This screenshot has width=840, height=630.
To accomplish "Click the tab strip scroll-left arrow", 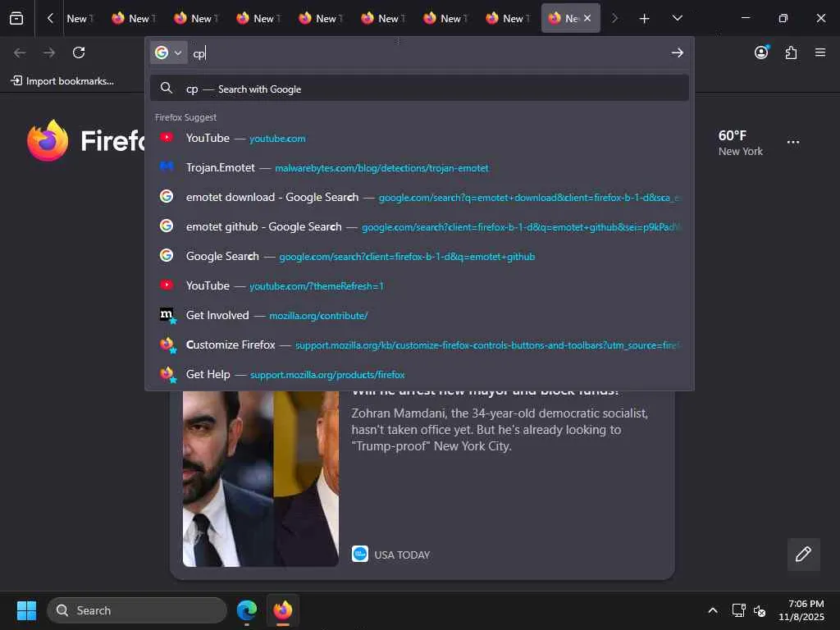I will pos(50,18).
